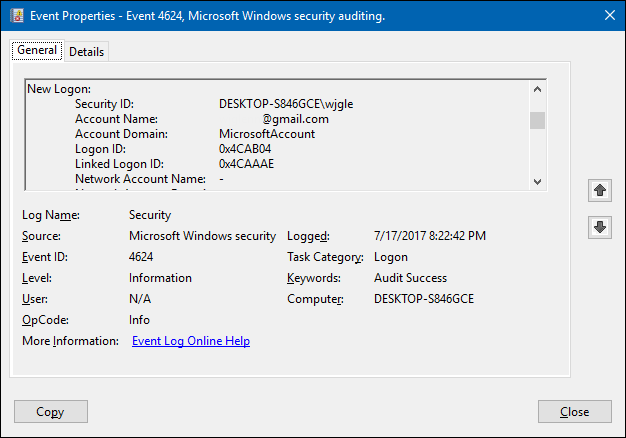This screenshot has width=626, height=438.
Task: Click the Security log name value
Action: (150, 215)
